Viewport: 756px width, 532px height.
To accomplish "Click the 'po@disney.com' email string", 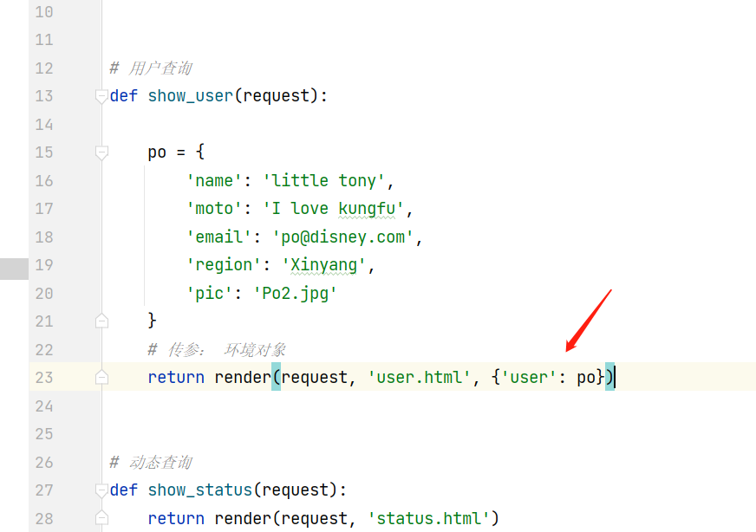I will point(342,237).
